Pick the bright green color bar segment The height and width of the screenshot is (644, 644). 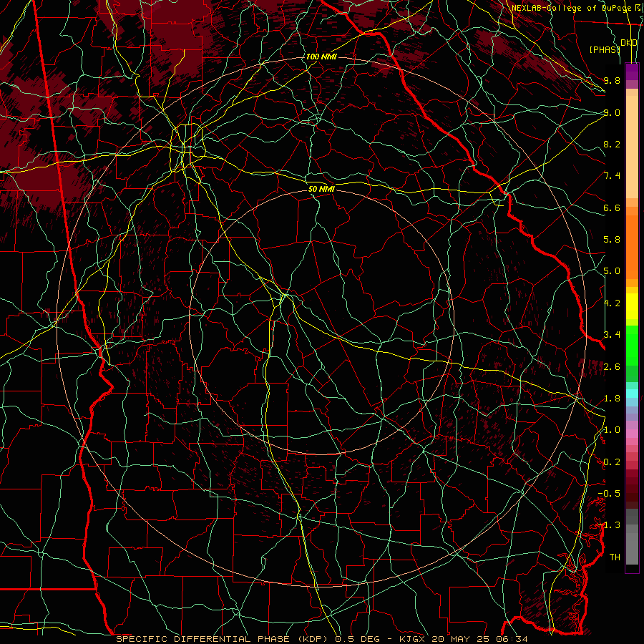point(632,345)
